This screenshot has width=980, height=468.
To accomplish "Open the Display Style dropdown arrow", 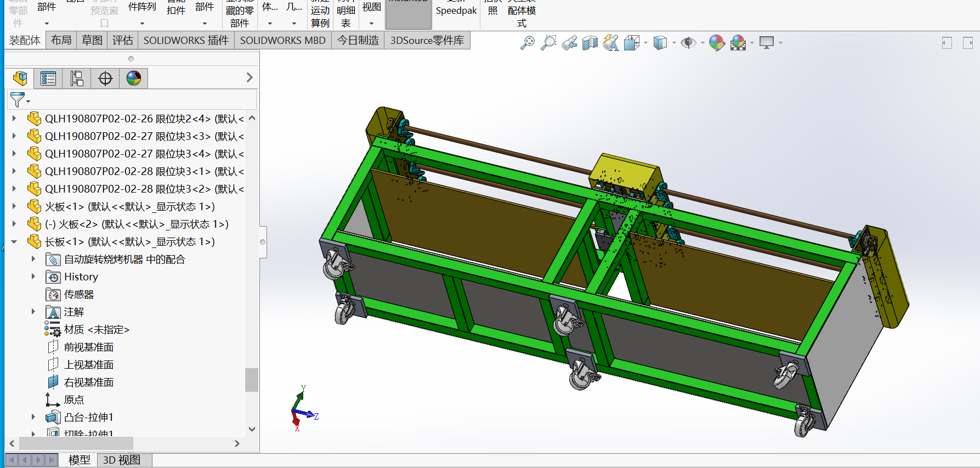I will tap(674, 43).
